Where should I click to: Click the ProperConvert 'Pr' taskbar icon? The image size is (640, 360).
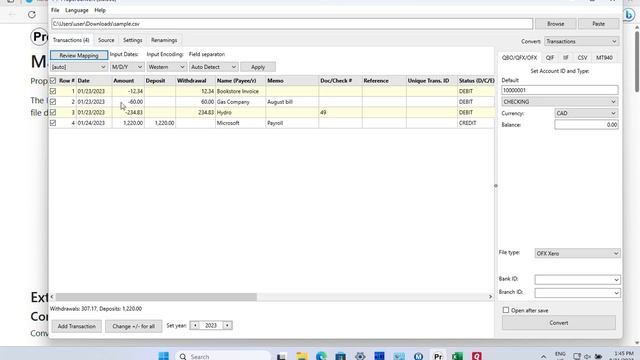click(438, 356)
